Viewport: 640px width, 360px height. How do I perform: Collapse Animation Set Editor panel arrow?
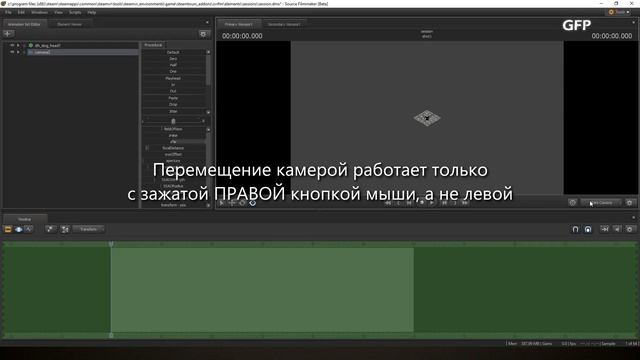point(207,22)
